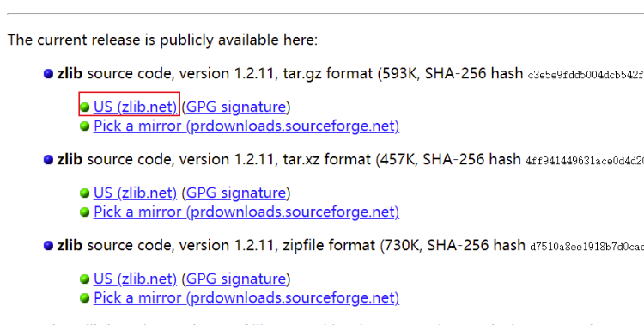Choose Pick a mirror link under tar.xz format
This screenshot has height=325, width=644.
(246, 212)
